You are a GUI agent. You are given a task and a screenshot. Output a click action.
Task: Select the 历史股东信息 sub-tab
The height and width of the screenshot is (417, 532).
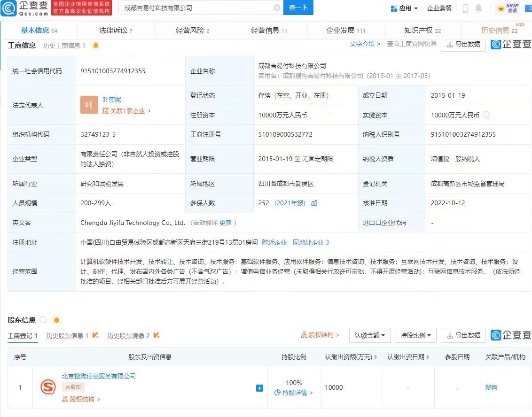tap(67, 336)
